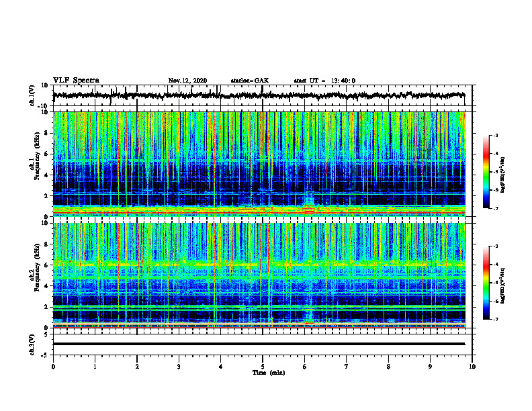Click the ch.1 "Frequency (kHz)" axis label
532x411 pixels.
37,156
